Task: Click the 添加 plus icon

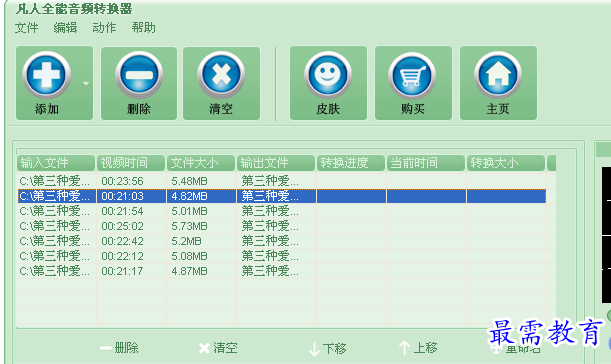Action: tap(47, 74)
